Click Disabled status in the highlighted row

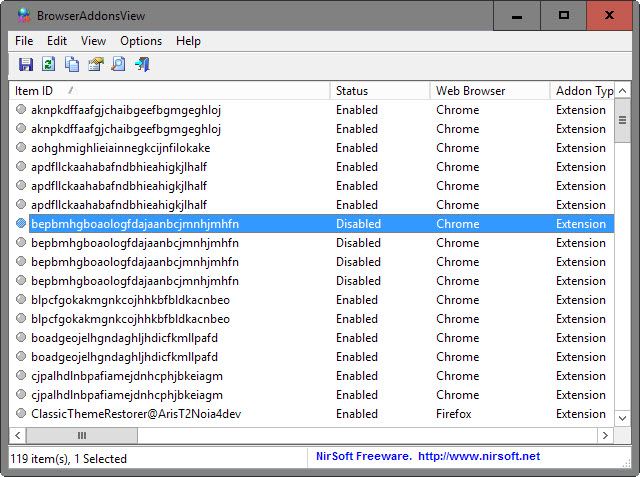point(358,224)
